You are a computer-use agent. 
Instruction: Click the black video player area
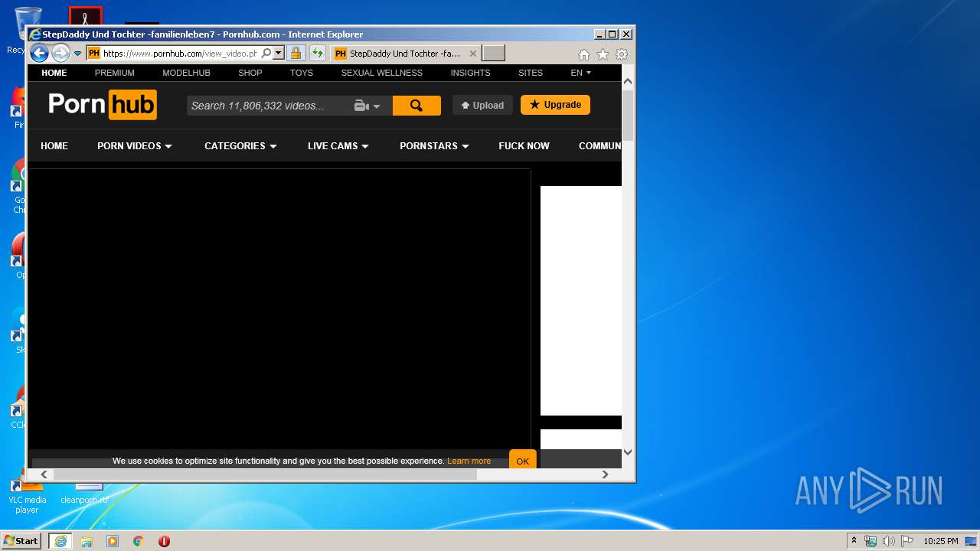(279, 309)
